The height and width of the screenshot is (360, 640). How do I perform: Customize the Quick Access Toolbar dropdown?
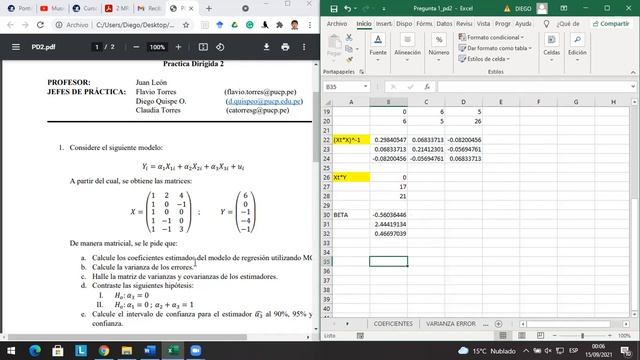384,9
